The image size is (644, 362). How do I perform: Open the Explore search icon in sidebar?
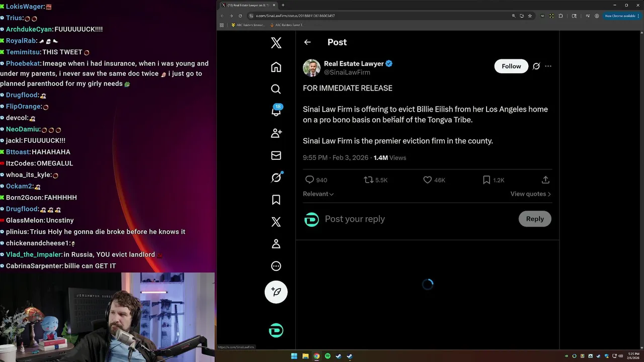276,89
